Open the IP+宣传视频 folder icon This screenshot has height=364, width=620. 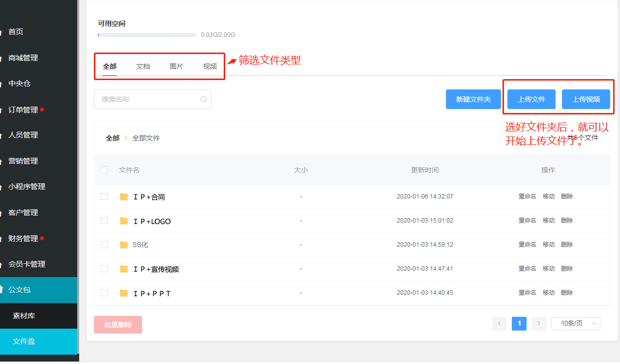point(124,269)
